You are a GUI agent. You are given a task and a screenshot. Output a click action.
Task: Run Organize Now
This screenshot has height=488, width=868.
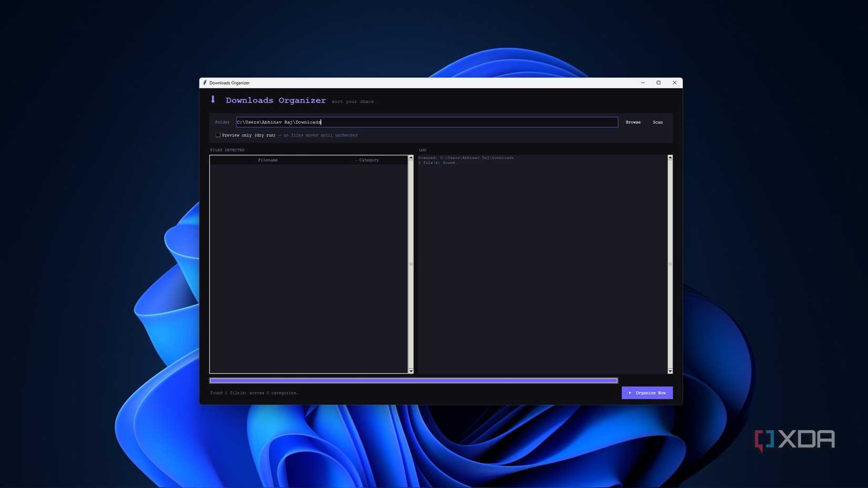click(647, 393)
